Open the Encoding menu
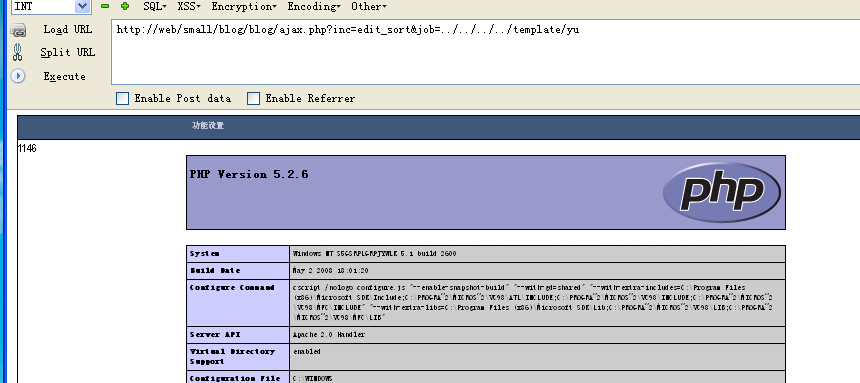The height and width of the screenshot is (383, 860). click(x=314, y=7)
